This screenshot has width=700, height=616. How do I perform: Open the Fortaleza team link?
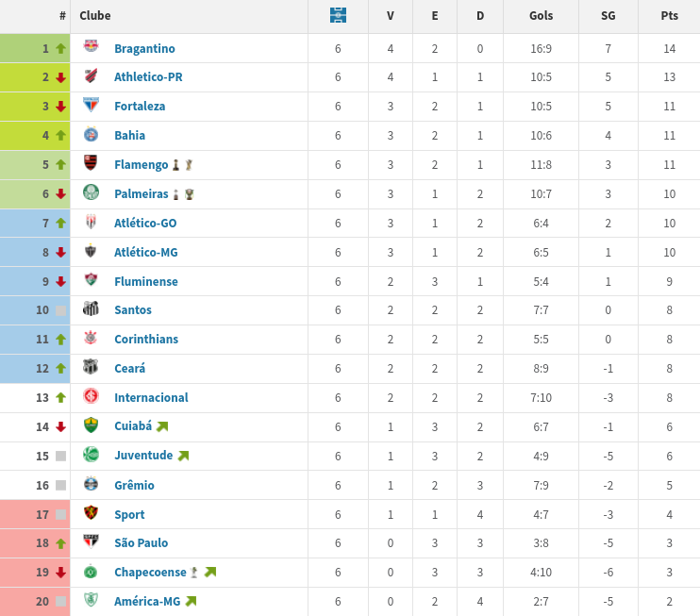pyautogui.click(x=140, y=107)
